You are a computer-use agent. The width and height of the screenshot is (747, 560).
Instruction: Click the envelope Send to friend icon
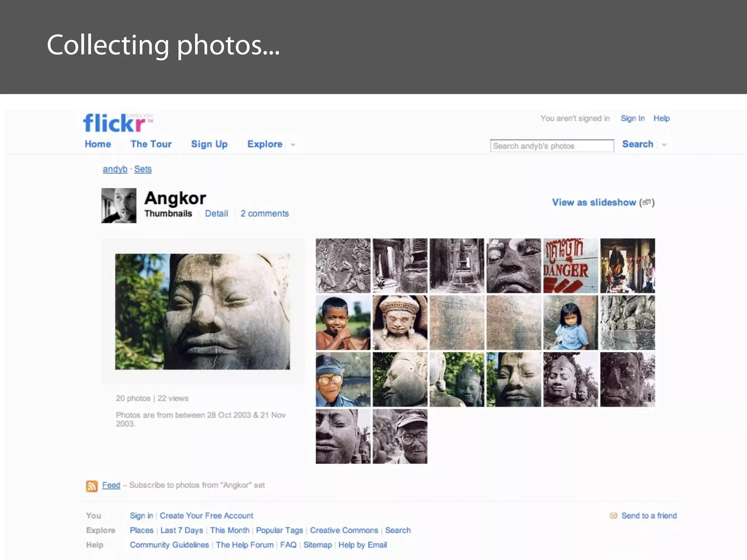(x=614, y=516)
